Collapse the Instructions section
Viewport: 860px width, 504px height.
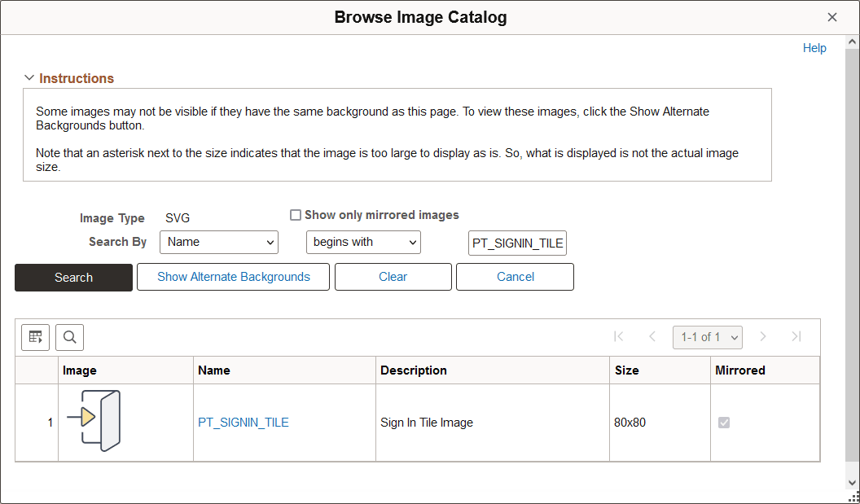29,77
